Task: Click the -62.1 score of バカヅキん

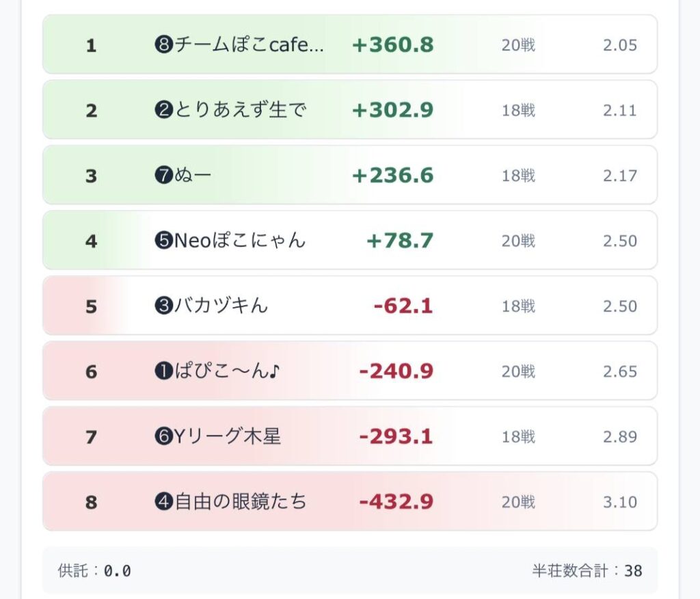Action: tap(403, 306)
